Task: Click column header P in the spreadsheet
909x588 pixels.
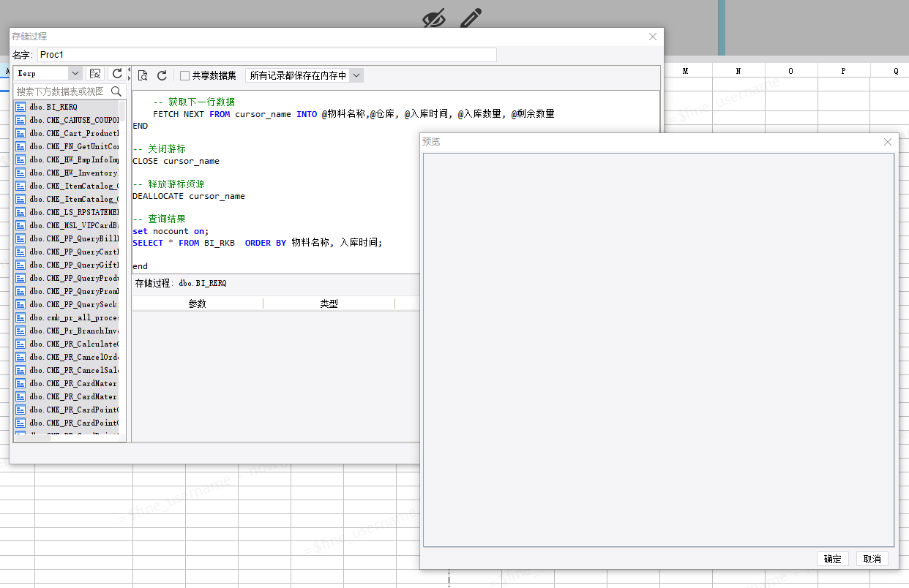Action: click(844, 71)
